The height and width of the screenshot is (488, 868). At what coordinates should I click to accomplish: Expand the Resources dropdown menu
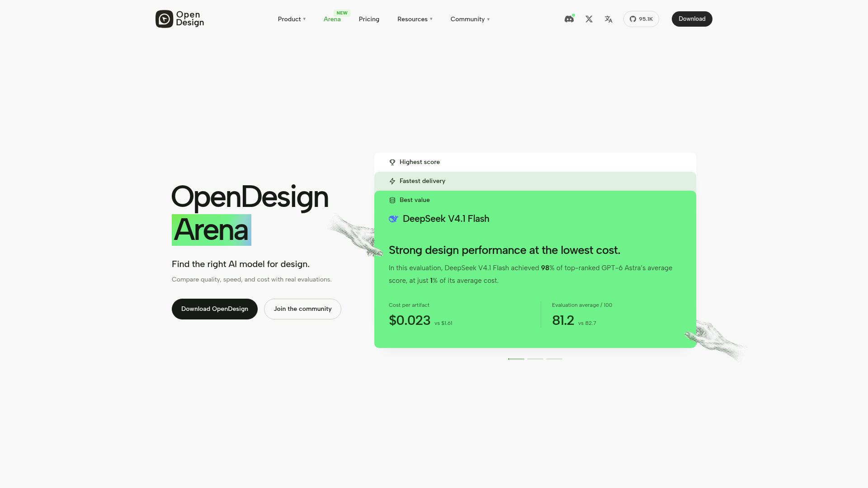[415, 19]
